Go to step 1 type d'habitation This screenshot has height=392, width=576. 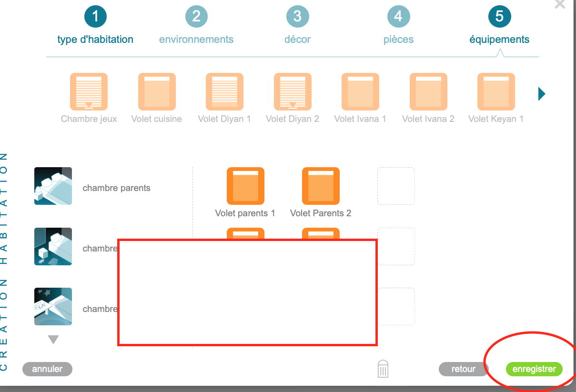tap(95, 17)
